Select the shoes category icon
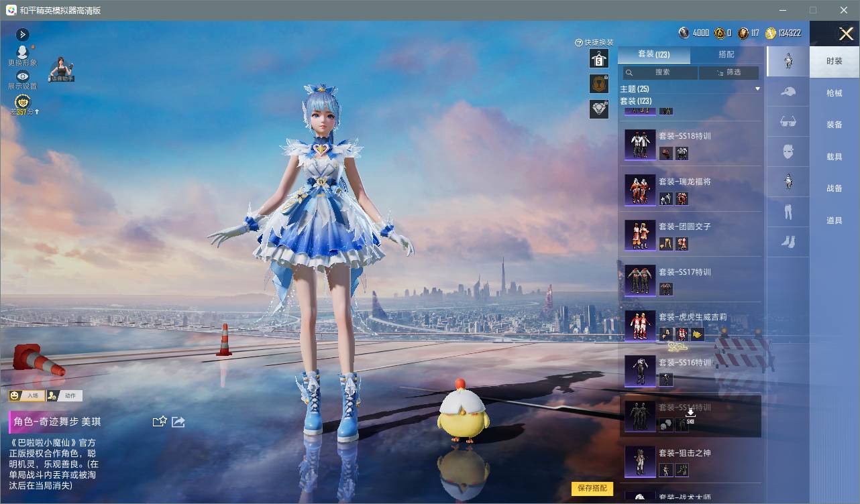This screenshot has height=504, width=860. coord(788,242)
